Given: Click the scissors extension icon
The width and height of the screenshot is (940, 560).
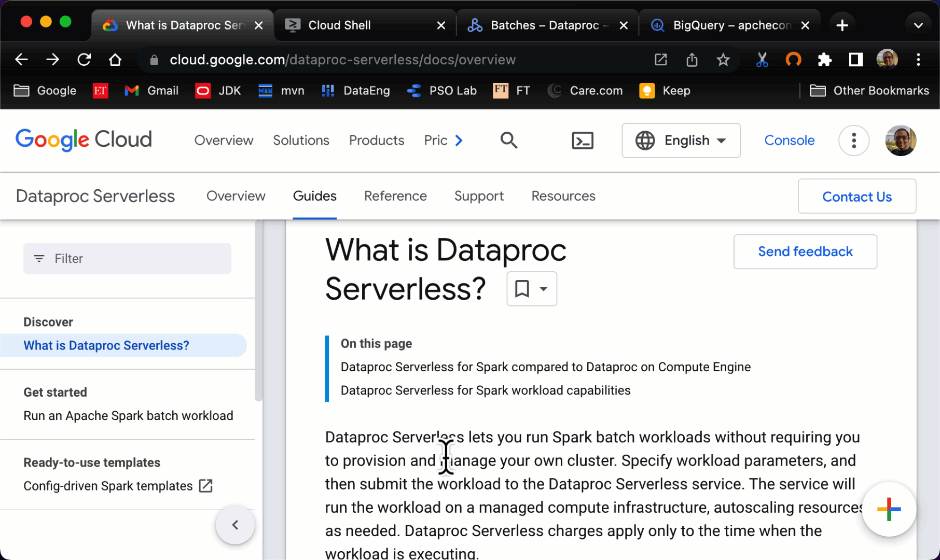Looking at the screenshot, I should tap(762, 60).
